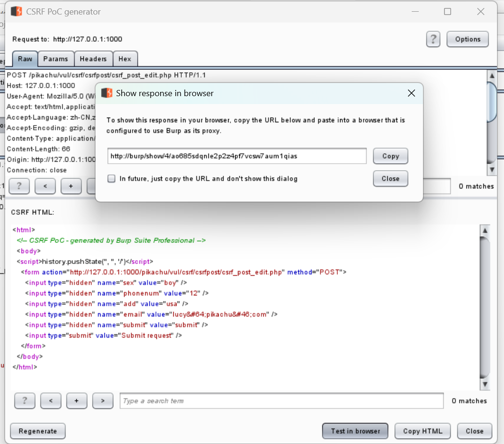This screenshot has width=504, height=444.
Task: Click plus button in request search bar
Action: point(71,186)
